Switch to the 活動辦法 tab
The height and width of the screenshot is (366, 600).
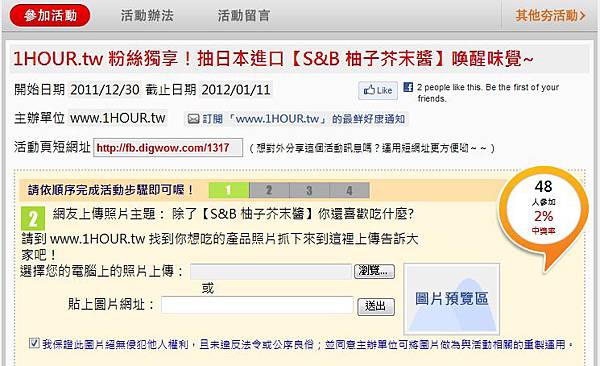[x=147, y=16]
